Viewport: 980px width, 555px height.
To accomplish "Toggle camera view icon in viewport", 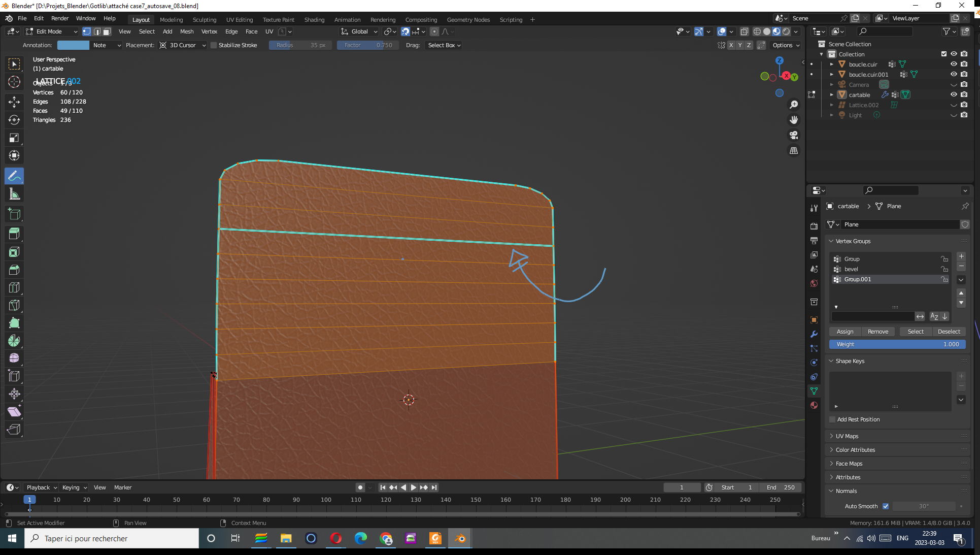I will 794,135.
